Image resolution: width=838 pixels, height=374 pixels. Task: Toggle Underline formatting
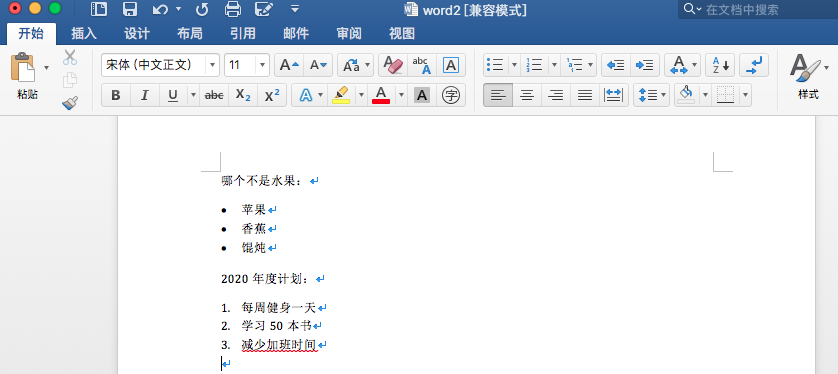coord(173,95)
